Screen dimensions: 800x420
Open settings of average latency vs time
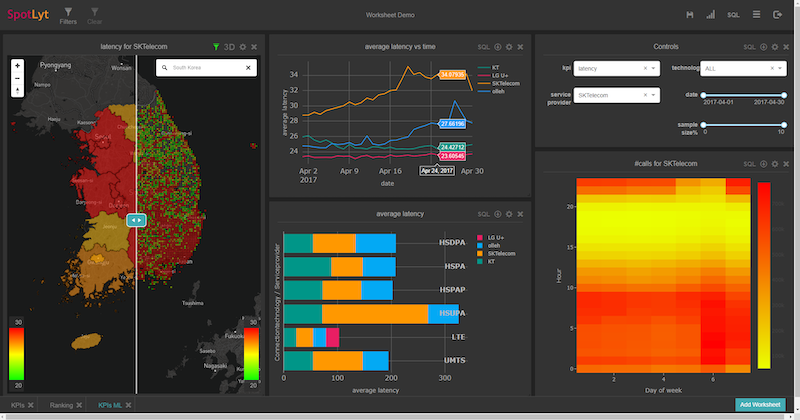point(509,47)
